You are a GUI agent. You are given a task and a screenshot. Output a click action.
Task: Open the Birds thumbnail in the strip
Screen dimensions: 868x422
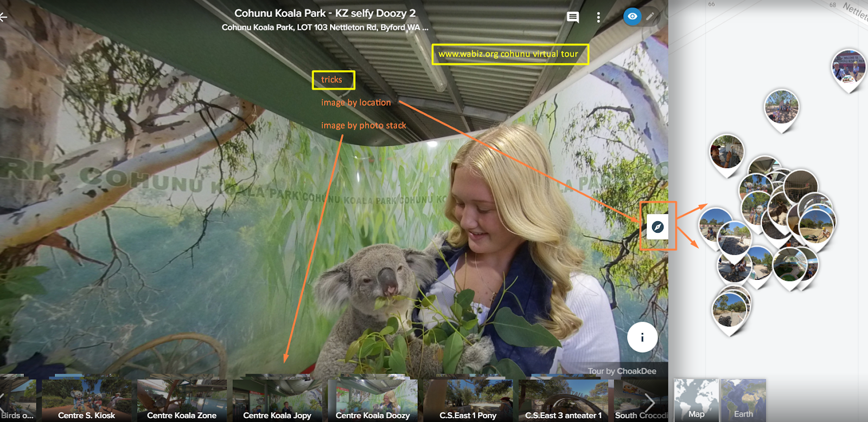[x=18, y=400]
